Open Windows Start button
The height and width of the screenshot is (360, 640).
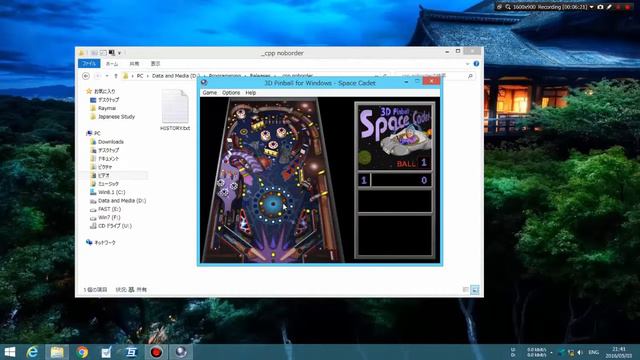[x=9, y=352]
